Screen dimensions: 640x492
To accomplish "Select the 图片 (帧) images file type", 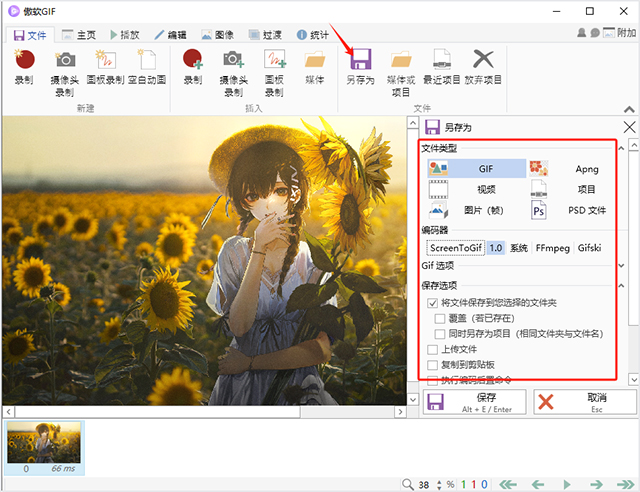I will [x=476, y=210].
